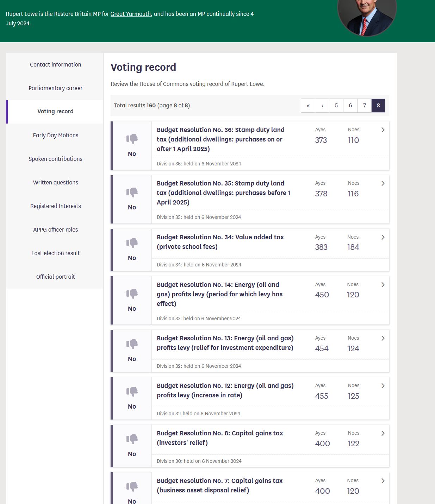Open Division 33 details chevron

pyautogui.click(x=383, y=285)
